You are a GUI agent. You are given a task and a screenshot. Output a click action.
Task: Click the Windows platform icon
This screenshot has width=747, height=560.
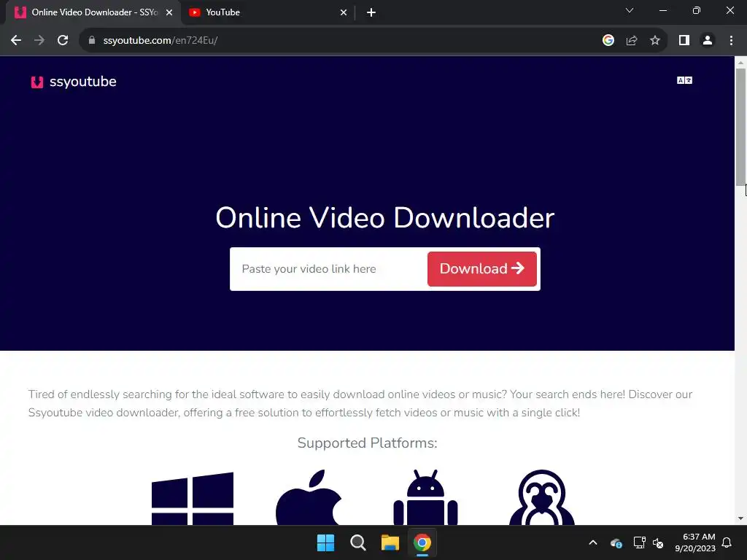(x=193, y=499)
